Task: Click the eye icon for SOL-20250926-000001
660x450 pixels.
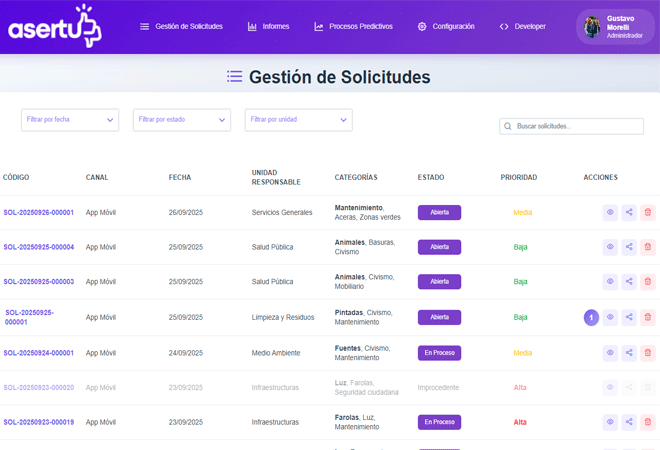Action: click(x=610, y=212)
